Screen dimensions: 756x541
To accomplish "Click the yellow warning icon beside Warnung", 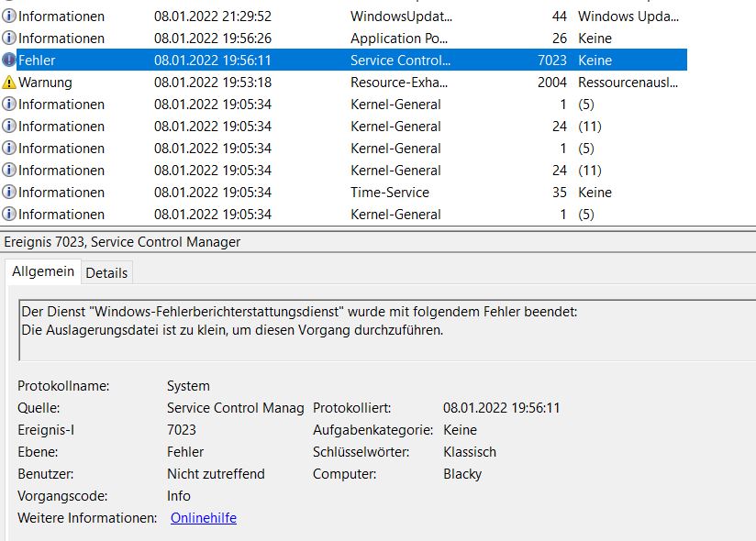I will [9, 83].
